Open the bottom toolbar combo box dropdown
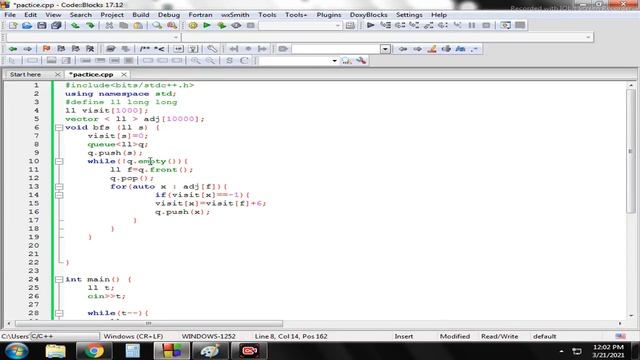 pyautogui.click(x=334, y=61)
